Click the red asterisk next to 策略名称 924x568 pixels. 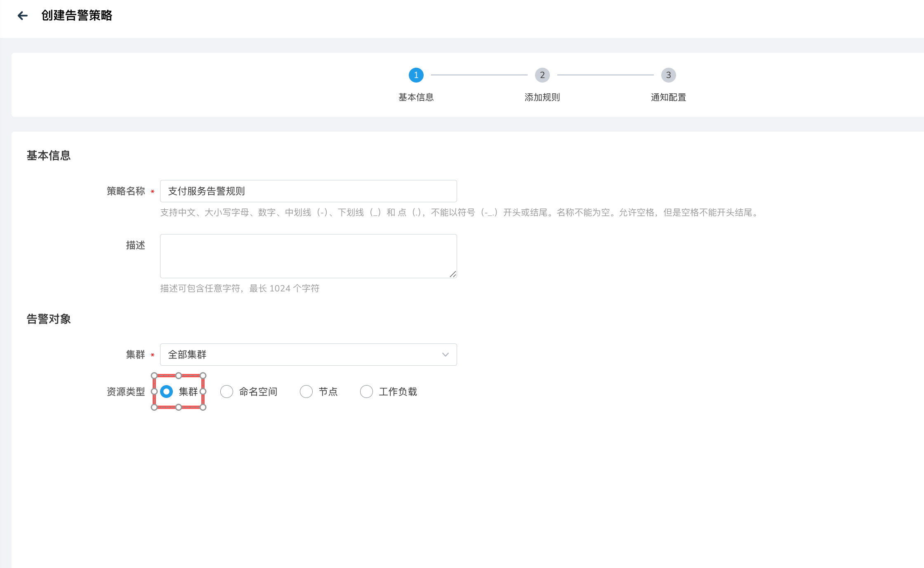pos(152,192)
